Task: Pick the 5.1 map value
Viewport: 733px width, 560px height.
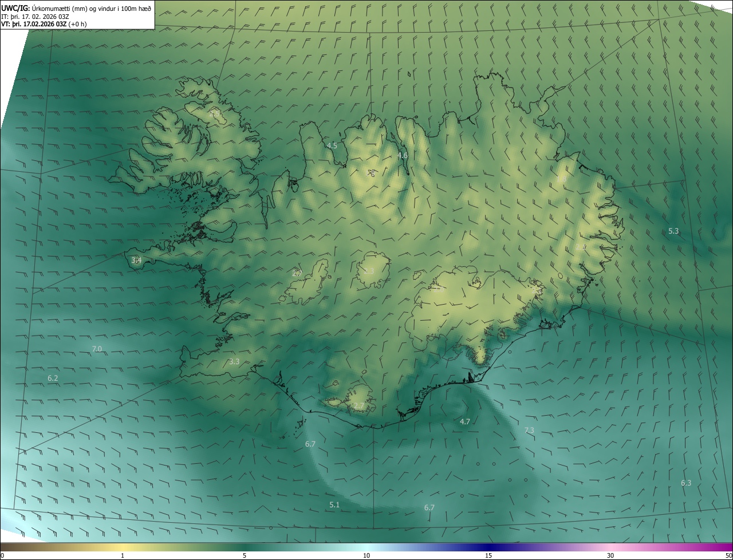Action: click(334, 504)
